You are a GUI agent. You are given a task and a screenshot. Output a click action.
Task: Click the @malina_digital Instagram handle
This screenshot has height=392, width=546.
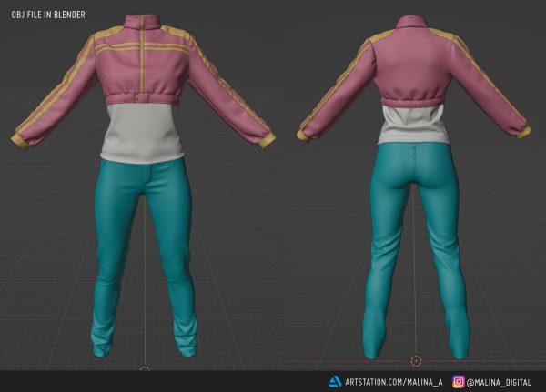501,382
